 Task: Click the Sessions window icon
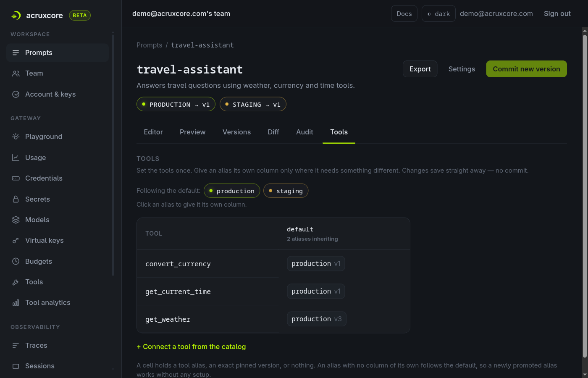tap(16, 366)
